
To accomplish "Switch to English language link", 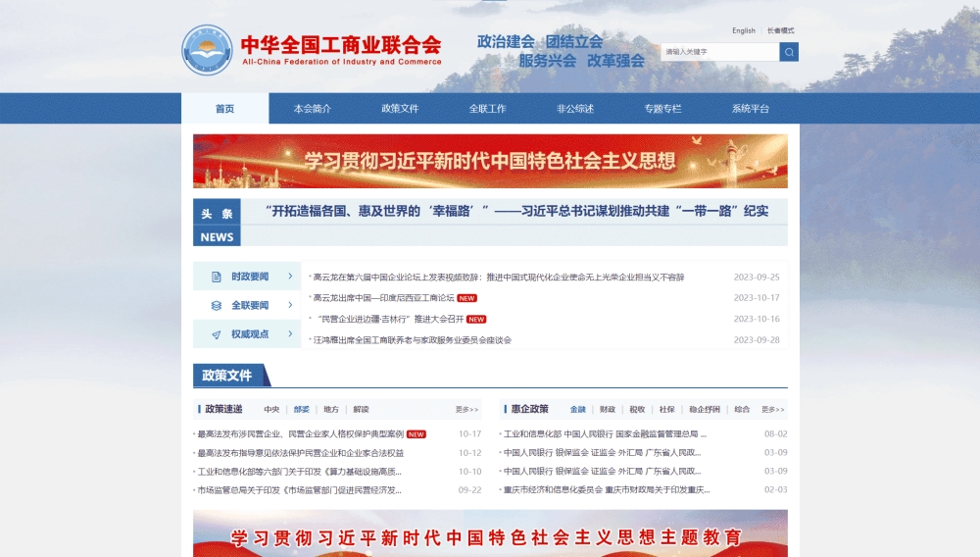I will point(744,30).
